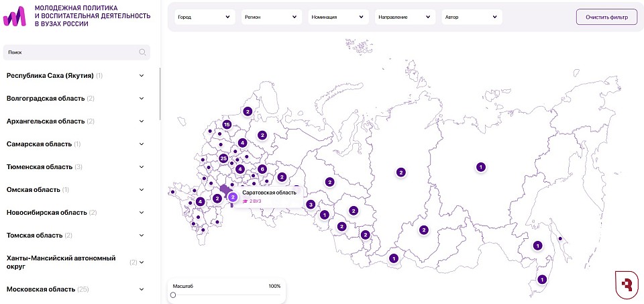Open the Город dropdown filter
Viewport: 644px width, 304px height.
click(205, 17)
